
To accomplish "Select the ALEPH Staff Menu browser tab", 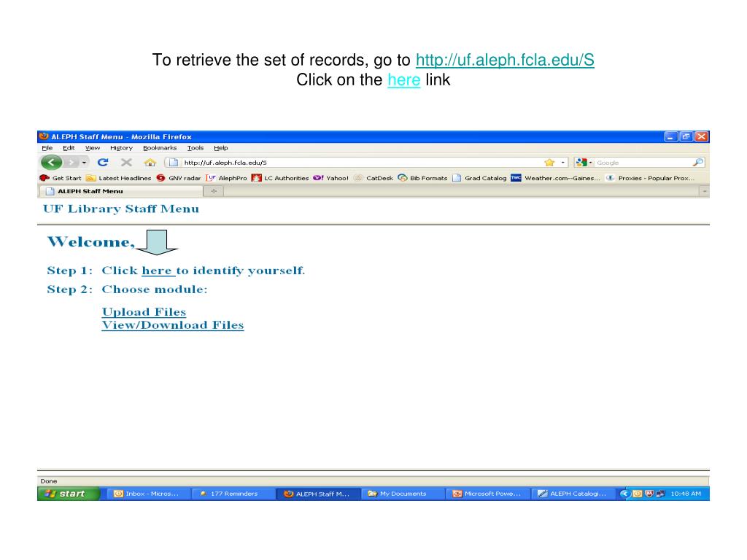I will [120, 192].
